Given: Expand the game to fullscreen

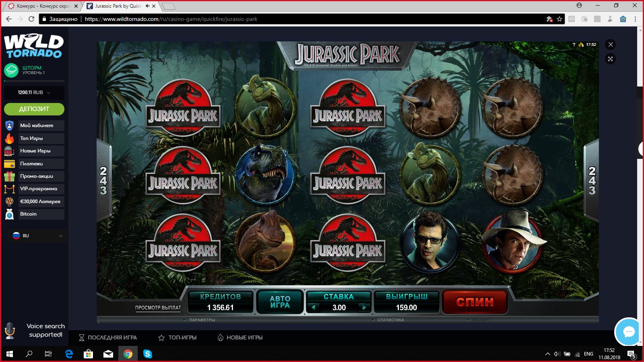Looking at the screenshot, I should pyautogui.click(x=610, y=59).
